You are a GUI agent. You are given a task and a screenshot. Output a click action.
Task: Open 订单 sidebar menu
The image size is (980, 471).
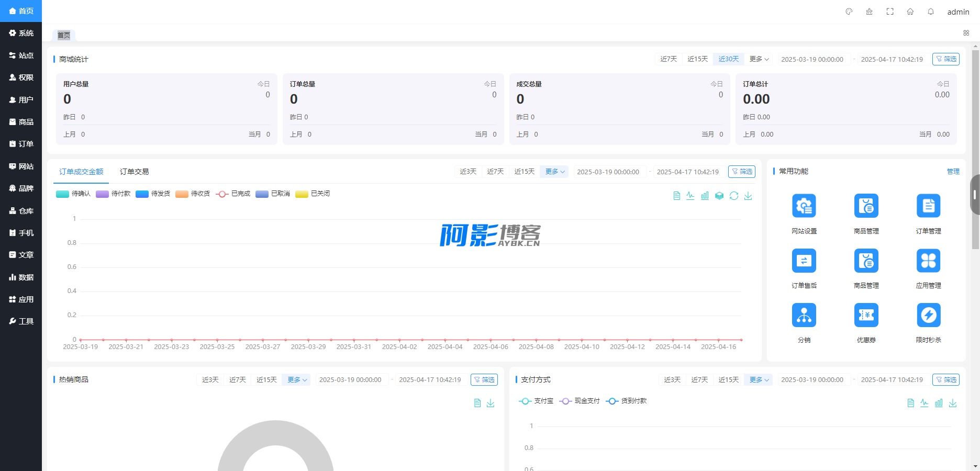click(21, 144)
